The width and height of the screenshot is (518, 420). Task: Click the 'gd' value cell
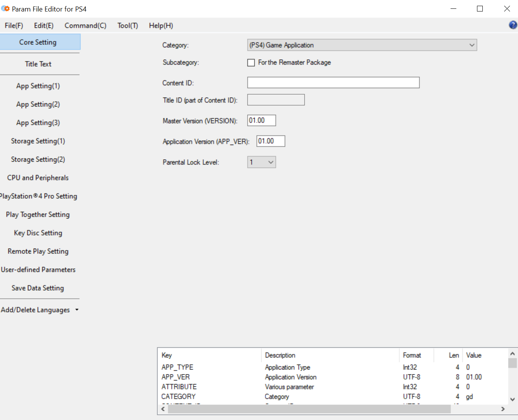(x=469, y=397)
